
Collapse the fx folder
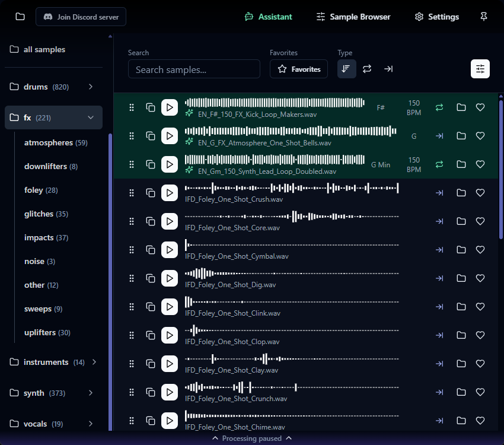(91, 117)
